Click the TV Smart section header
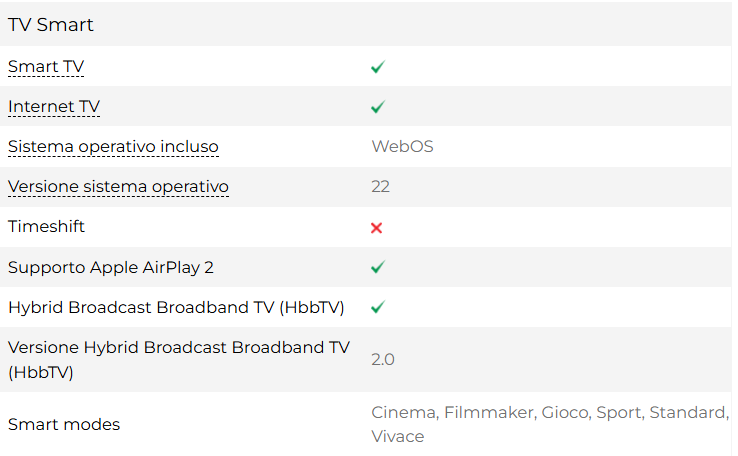The height and width of the screenshot is (456, 738). coord(51,24)
